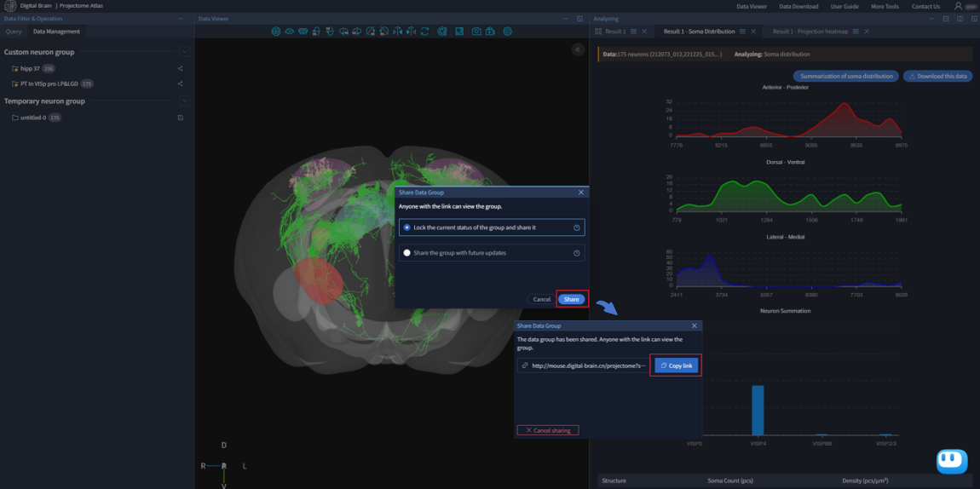Image resolution: width=980 pixels, height=489 pixels.
Task: Click the screenshot camera icon in viewer toolbar
Action: [x=476, y=32]
